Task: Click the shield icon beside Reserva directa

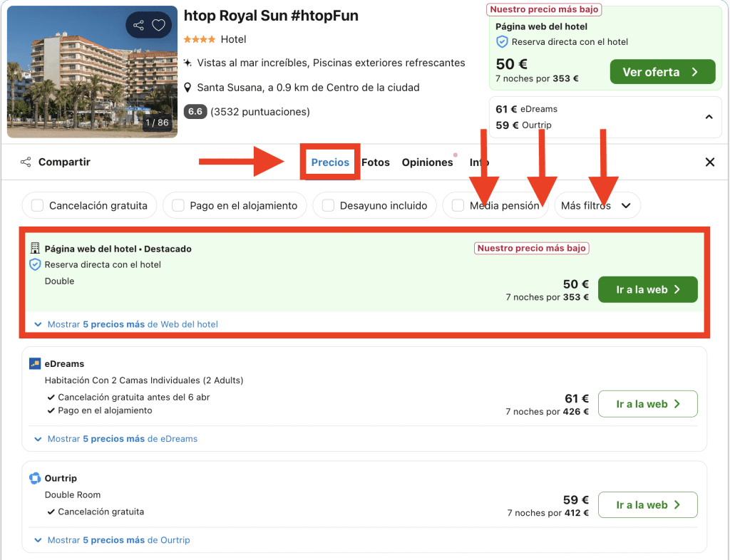Action: click(x=35, y=264)
